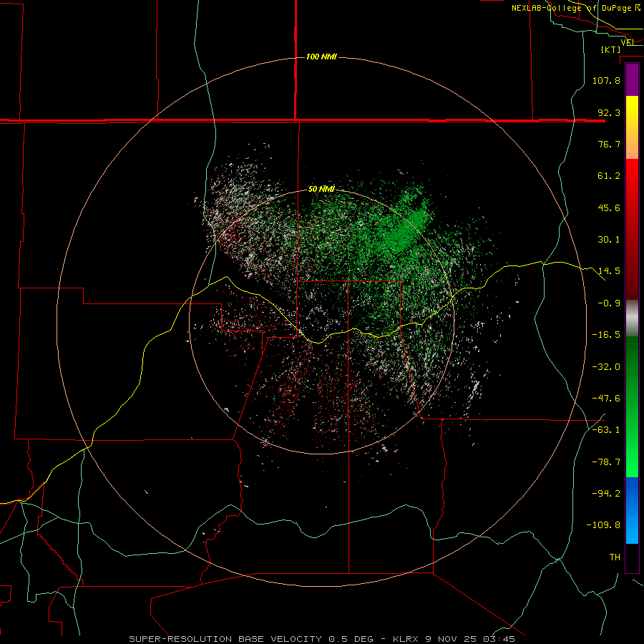
Task: Select the 107.8 scale value
Action: click(x=606, y=80)
